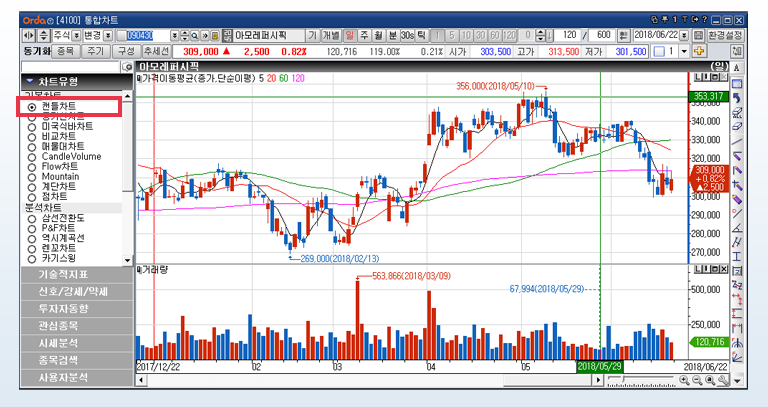Click the up-down stepper at toolbar left
Image resolution: width=768 pixels, height=407 pixels.
[44, 35]
